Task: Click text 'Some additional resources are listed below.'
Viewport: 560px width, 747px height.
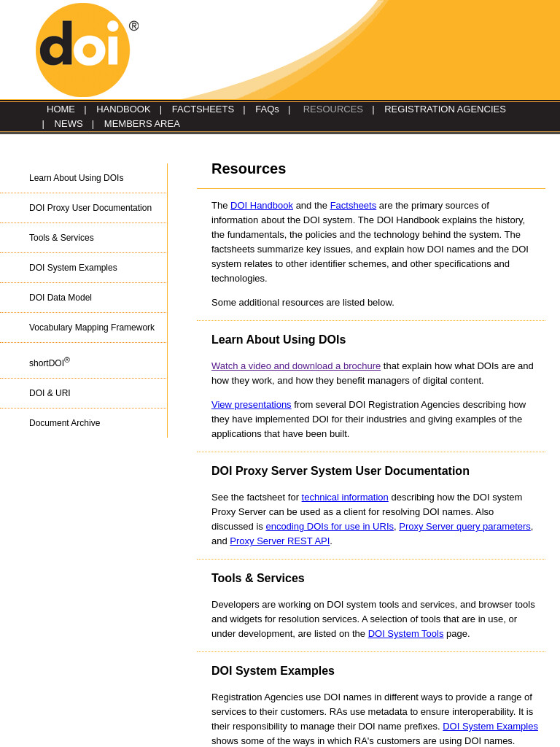Action: tap(303, 303)
